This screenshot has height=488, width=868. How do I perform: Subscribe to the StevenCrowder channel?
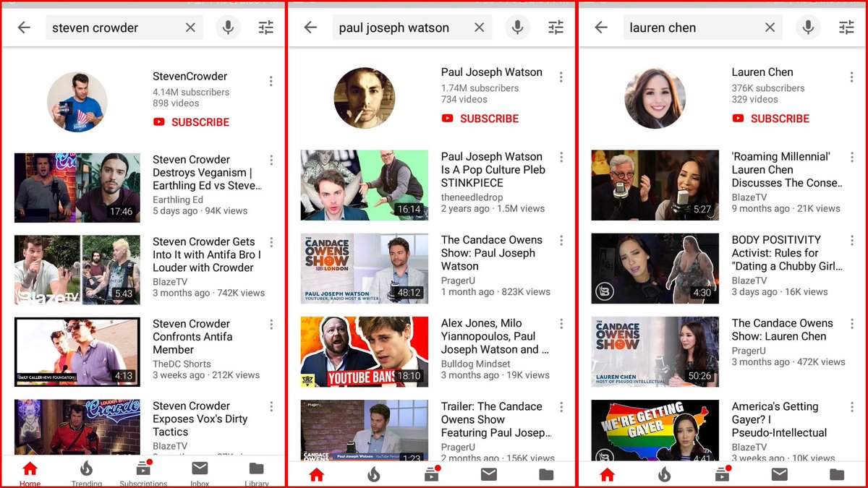tap(192, 122)
